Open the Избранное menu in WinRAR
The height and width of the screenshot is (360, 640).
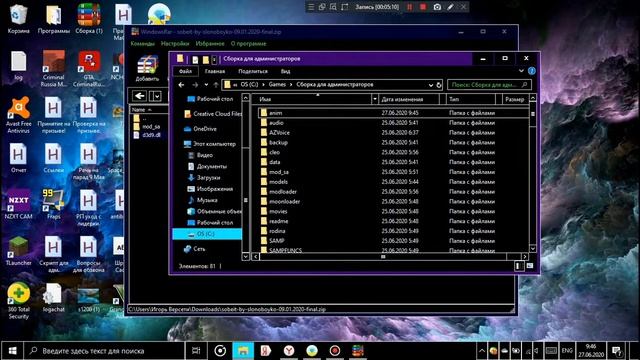pos(210,44)
